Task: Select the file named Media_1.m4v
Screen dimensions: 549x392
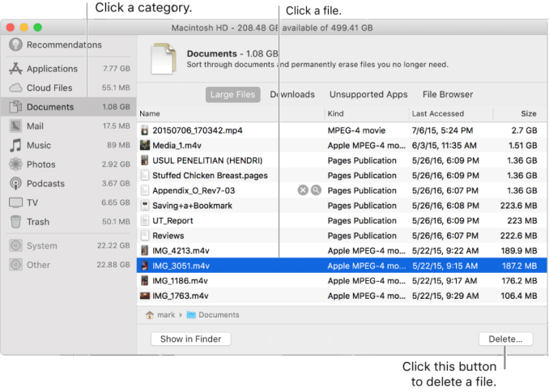Action: [x=177, y=145]
